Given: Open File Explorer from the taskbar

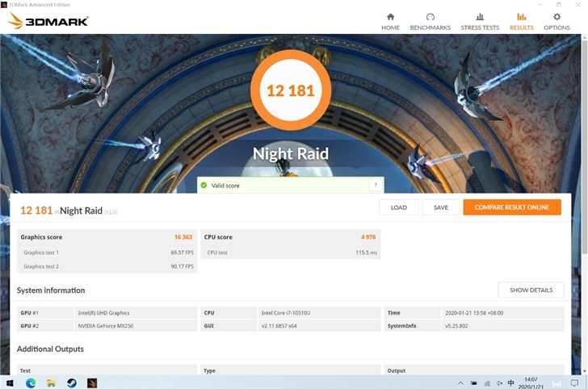Looking at the screenshot, I should (51, 383).
